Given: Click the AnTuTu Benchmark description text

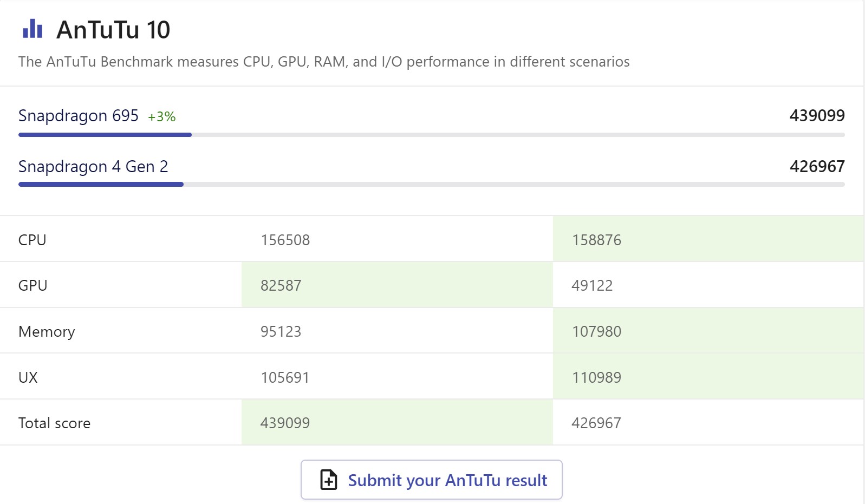Looking at the screenshot, I should (324, 62).
